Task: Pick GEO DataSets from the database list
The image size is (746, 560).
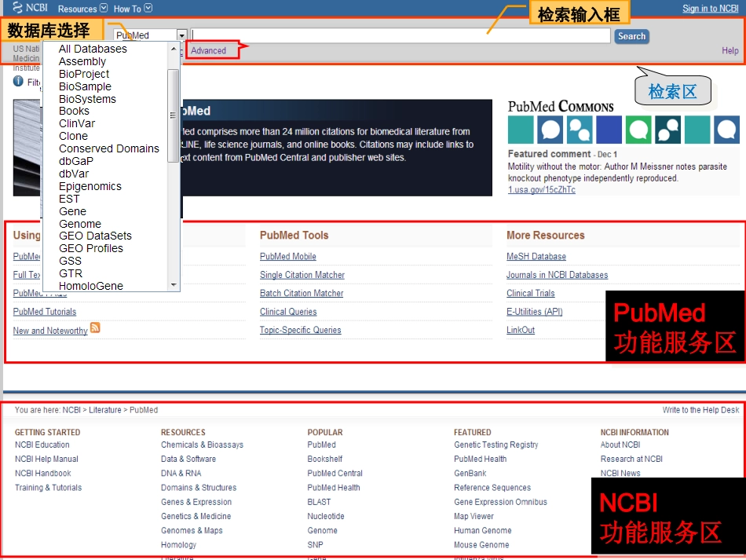Action: [95, 236]
